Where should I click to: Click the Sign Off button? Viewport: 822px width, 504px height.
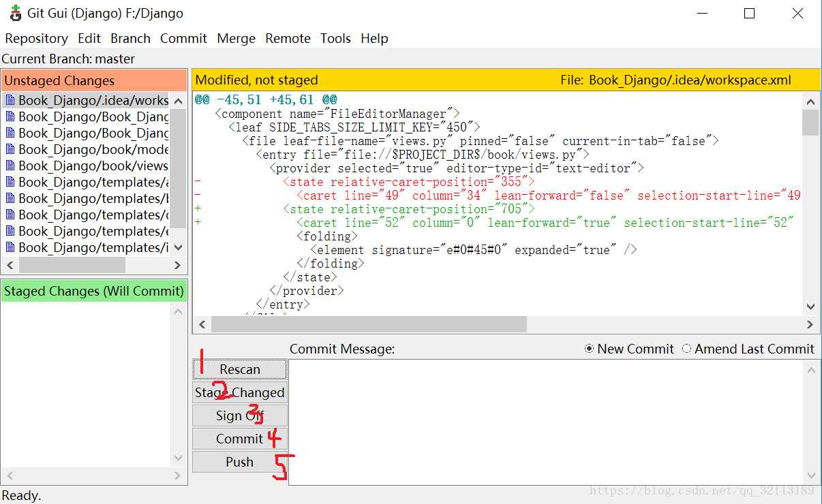click(x=240, y=415)
